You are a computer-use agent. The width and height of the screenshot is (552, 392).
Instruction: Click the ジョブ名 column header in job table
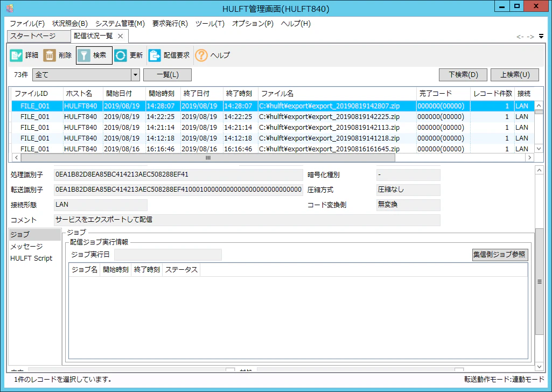coord(85,270)
